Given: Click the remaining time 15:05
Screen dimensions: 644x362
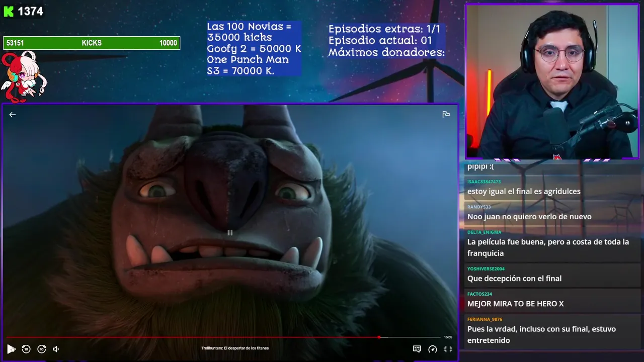Looking at the screenshot, I should (448, 337).
